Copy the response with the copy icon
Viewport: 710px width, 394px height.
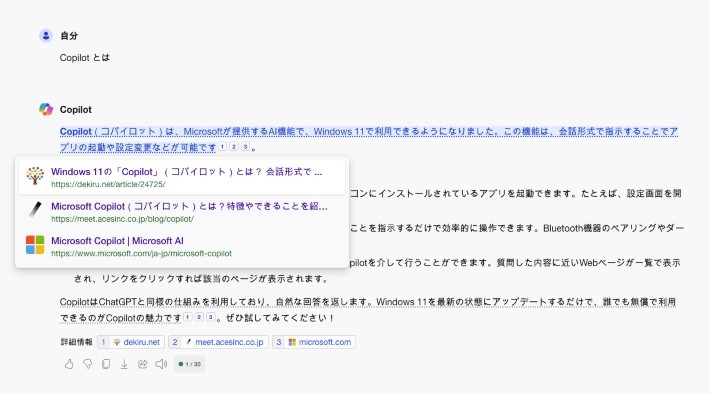click(106, 364)
